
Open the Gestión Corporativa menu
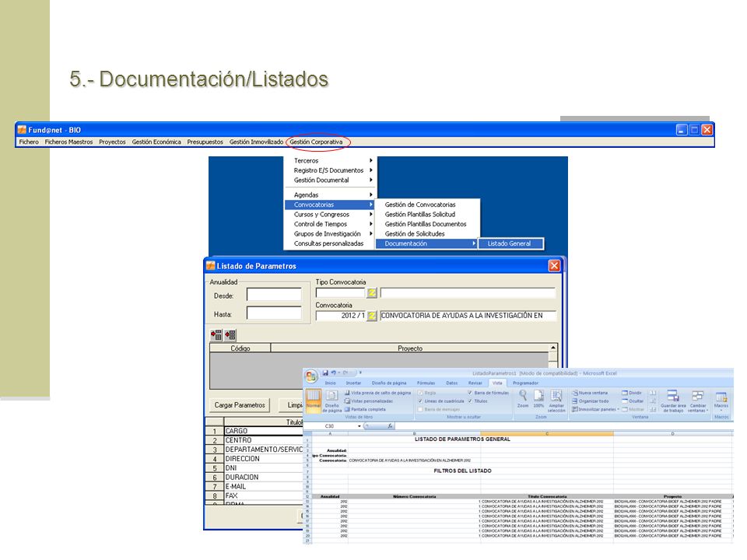coord(316,142)
